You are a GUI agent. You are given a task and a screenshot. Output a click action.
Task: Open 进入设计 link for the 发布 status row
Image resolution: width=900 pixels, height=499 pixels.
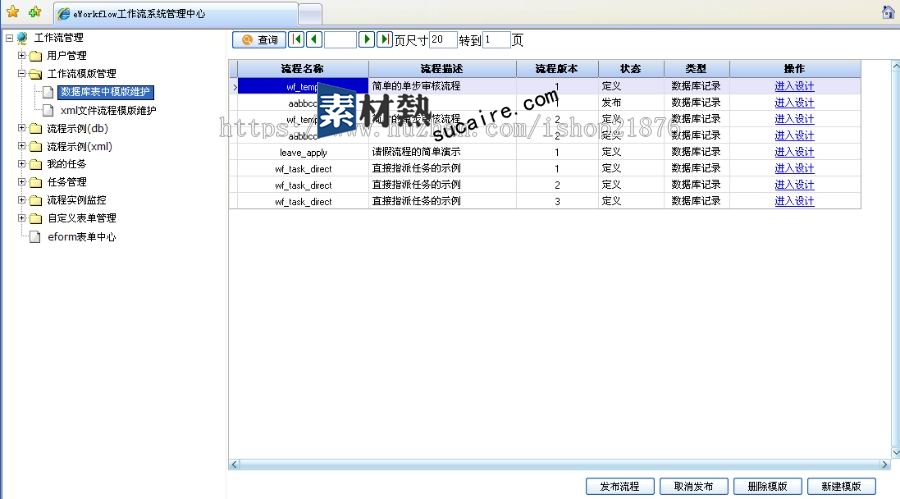(x=794, y=103)
